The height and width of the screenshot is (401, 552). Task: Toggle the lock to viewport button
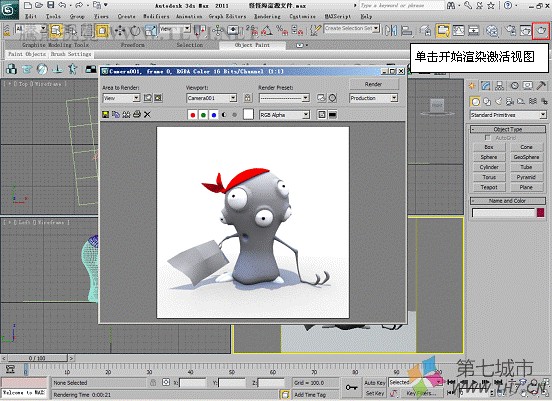coord(248,98)
